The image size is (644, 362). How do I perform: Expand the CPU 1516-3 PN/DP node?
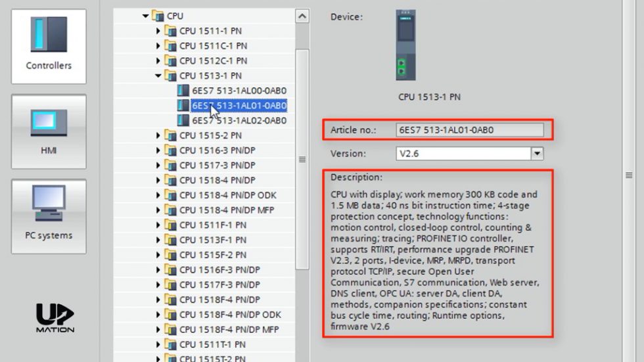[x=158, y=150]
